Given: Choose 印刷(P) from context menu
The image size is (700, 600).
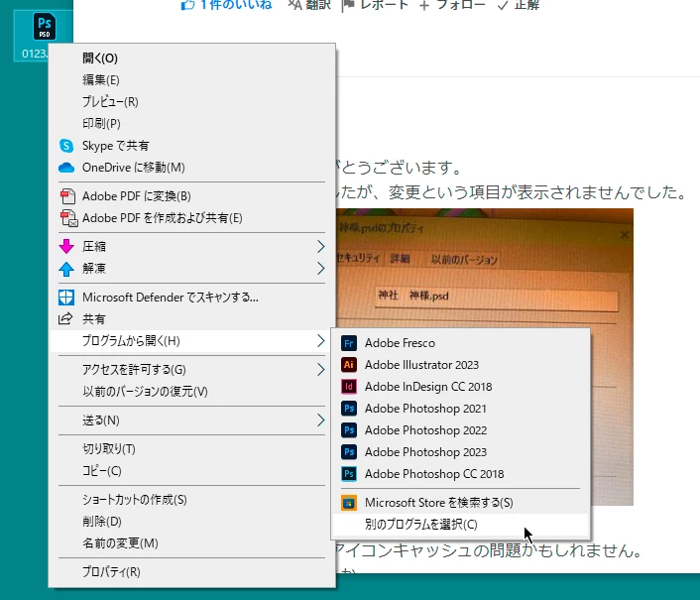Looking at the screenshot, I should 191,124.
